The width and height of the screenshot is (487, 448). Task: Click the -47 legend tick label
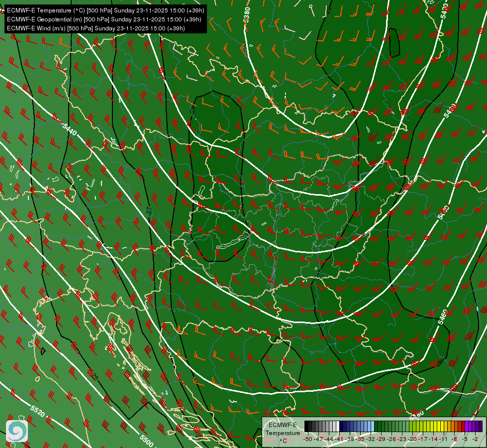(319, 439)
